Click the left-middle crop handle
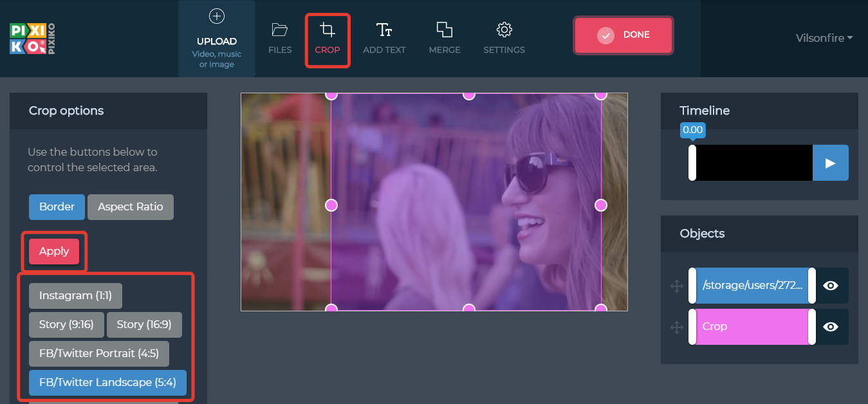The width and height of the screenshot is (868, 404). tap(331, 205)
